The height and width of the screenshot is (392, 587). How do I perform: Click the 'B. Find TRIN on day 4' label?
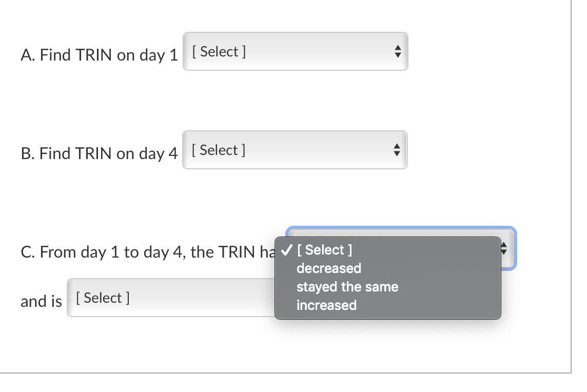click(x=100, y=153)
